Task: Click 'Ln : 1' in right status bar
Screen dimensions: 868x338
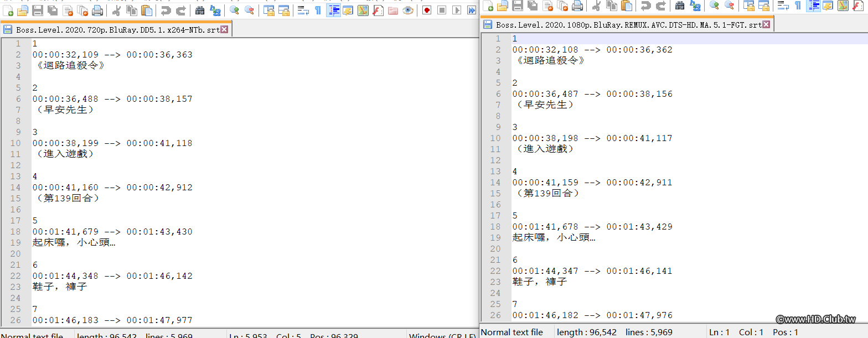Action: tap(720, 332)
